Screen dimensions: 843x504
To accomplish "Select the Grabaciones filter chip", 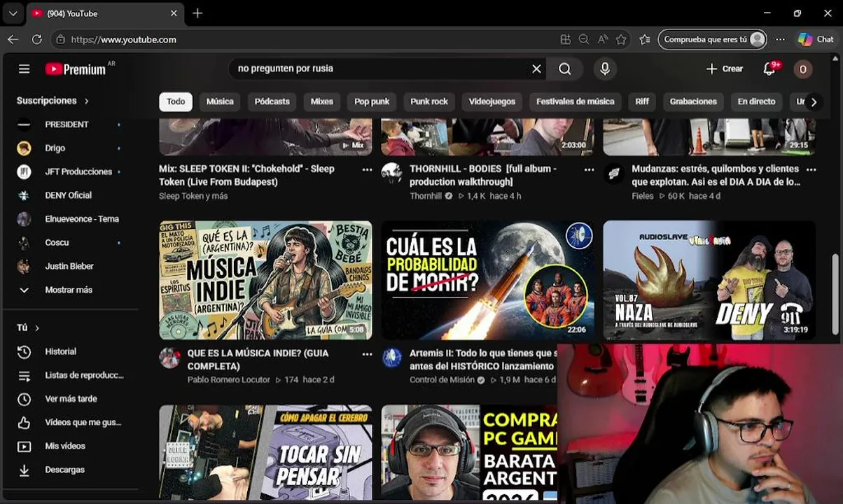I will (693, 101).
